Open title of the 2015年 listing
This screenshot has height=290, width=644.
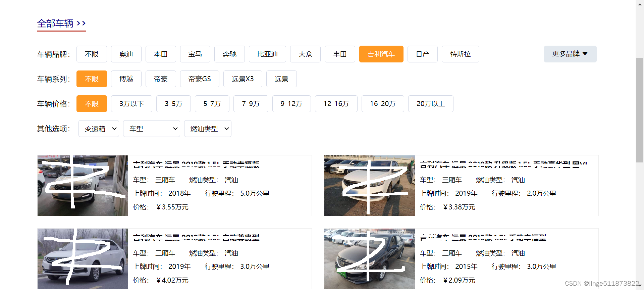(483, 238)
